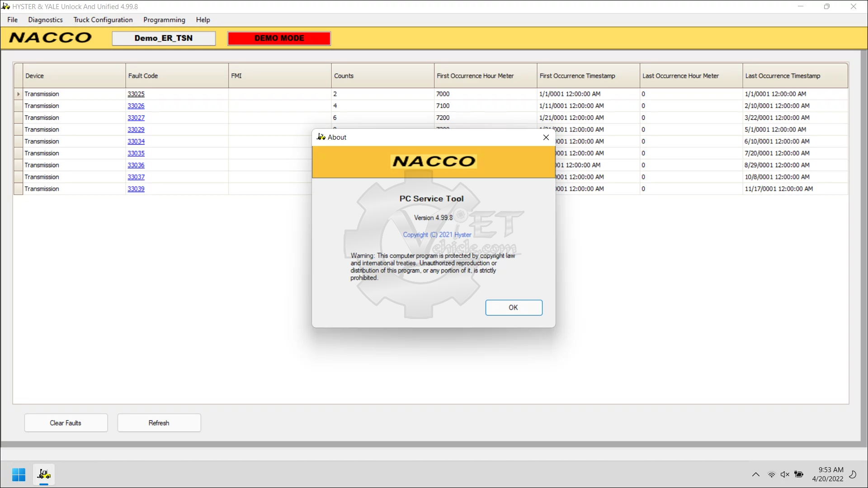Click the Clear Faults button
This screenshot has height=488, width=868.
pos(66,423)
